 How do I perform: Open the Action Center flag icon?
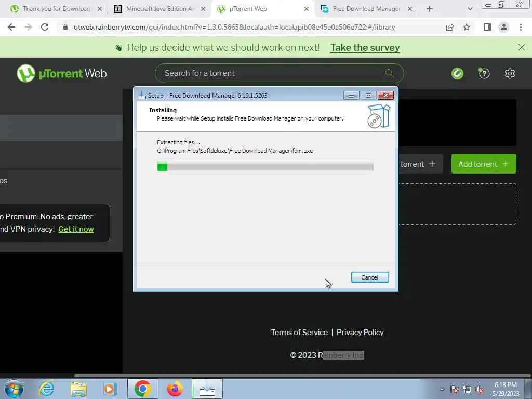[x=455, y=389]
